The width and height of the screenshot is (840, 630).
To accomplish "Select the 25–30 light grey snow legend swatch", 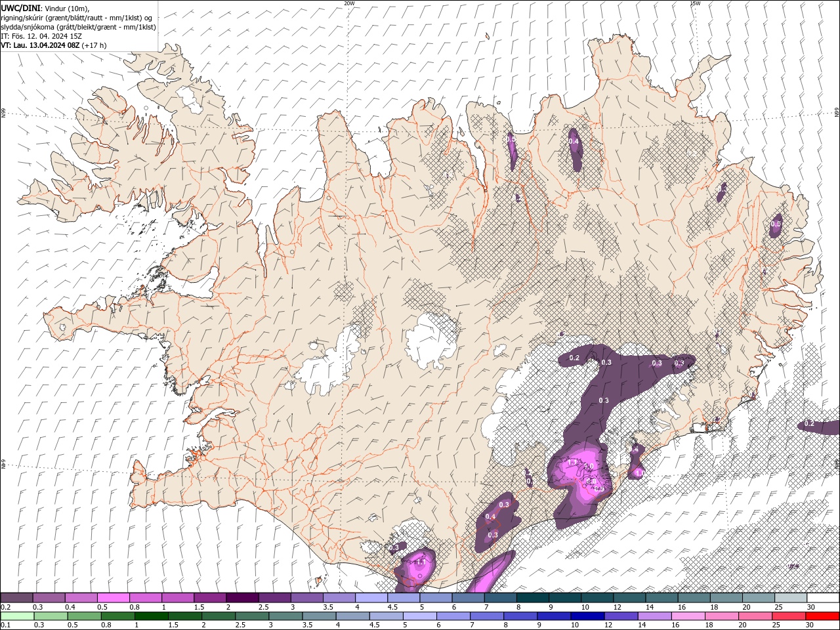I will tap(791, 598).
